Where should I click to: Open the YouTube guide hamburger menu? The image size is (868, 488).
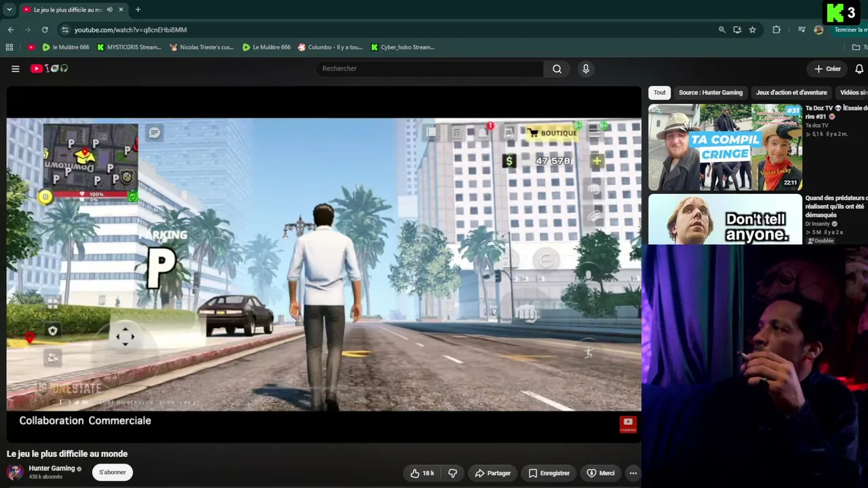[15, 68]
